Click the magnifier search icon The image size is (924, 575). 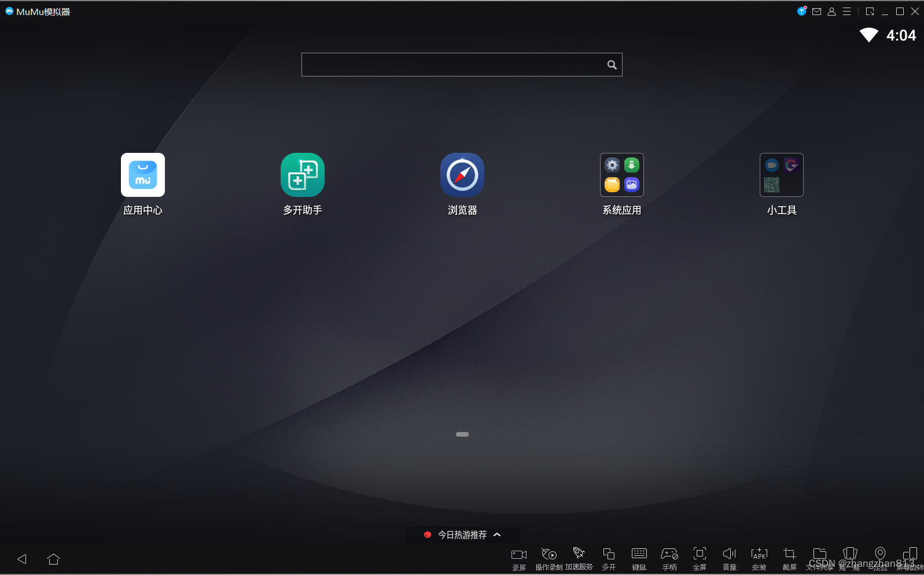[x=612, y=65]
